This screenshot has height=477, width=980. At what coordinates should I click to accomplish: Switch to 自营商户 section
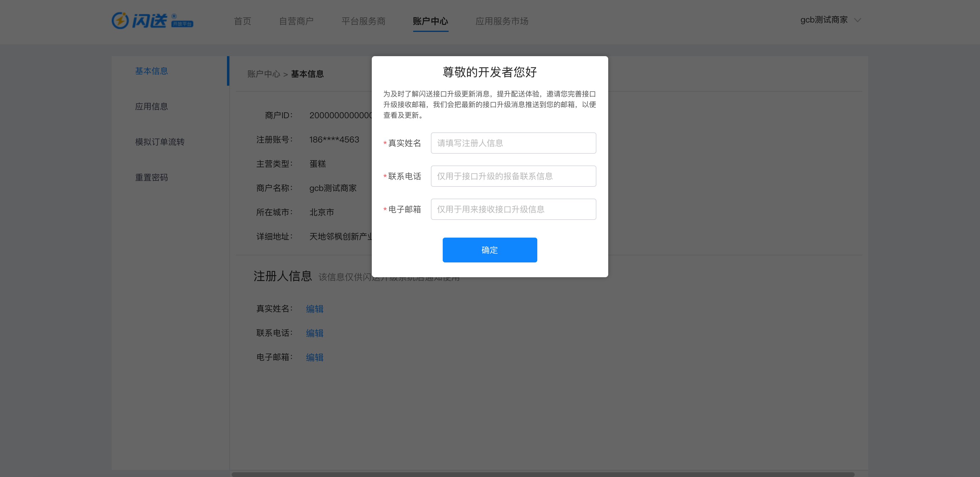point(297,21)
